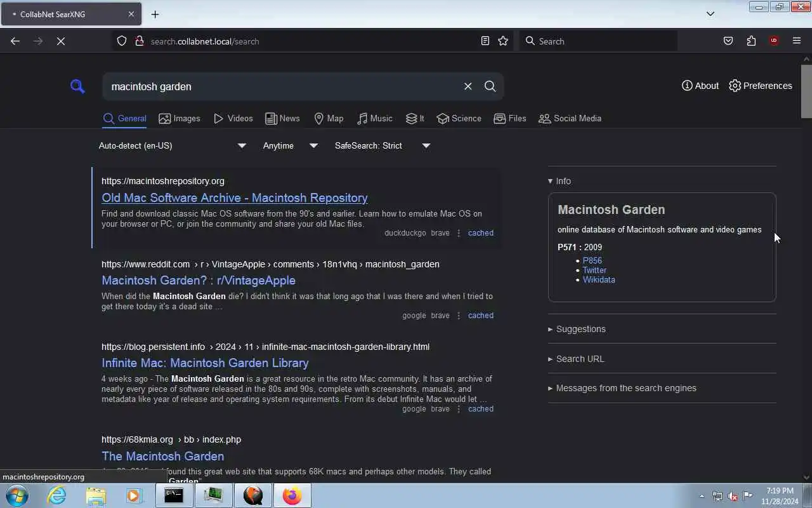Click the browser Search box
This screenshot has height=508, width=812.
coord(598,41)
